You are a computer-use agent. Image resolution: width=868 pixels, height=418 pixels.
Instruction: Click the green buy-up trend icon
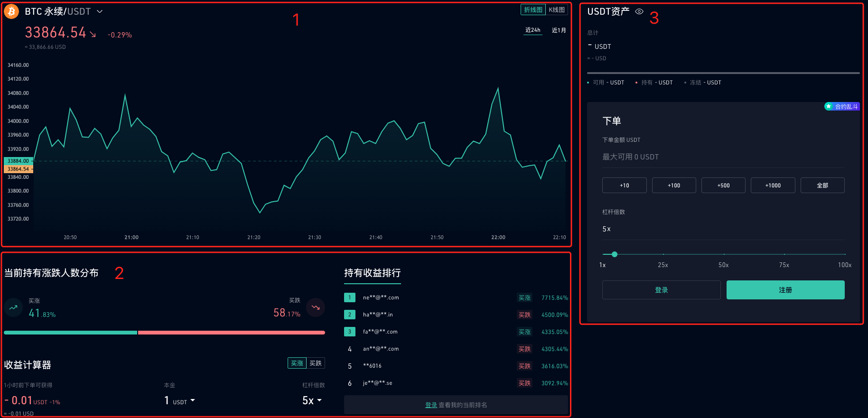[x=13, y=307]
